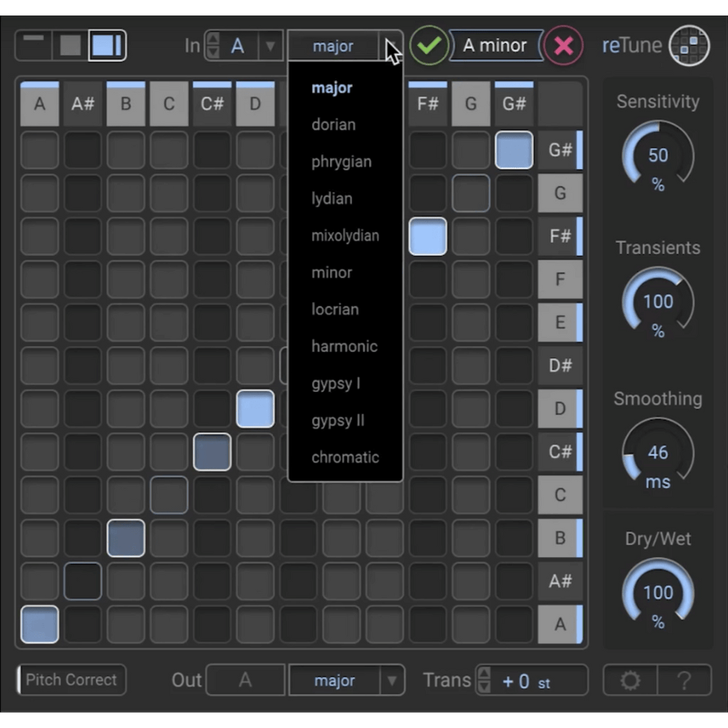Click the pink X cancel icon
This screenshot has height=728, width=728.
click(x=563, y=45)
